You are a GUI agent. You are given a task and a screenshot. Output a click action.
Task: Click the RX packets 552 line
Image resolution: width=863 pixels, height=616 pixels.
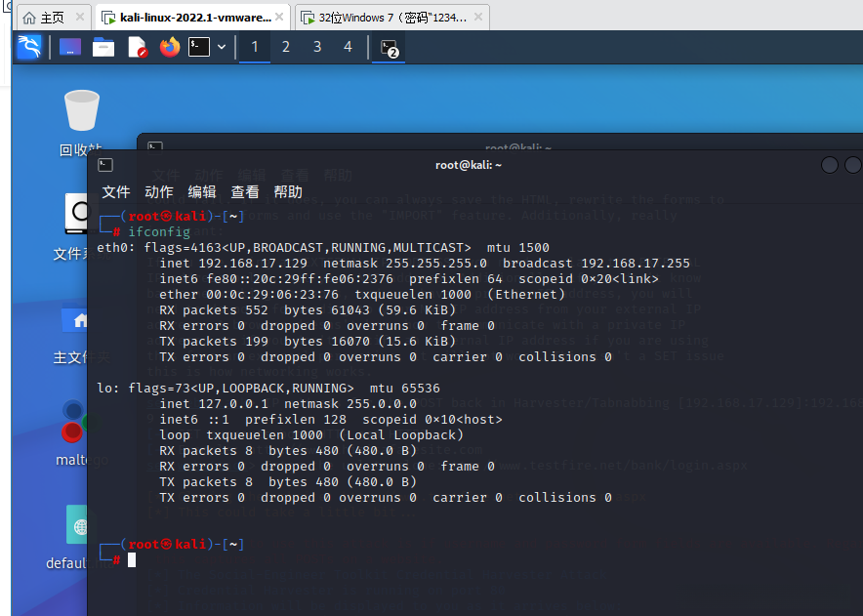[308, 309]
